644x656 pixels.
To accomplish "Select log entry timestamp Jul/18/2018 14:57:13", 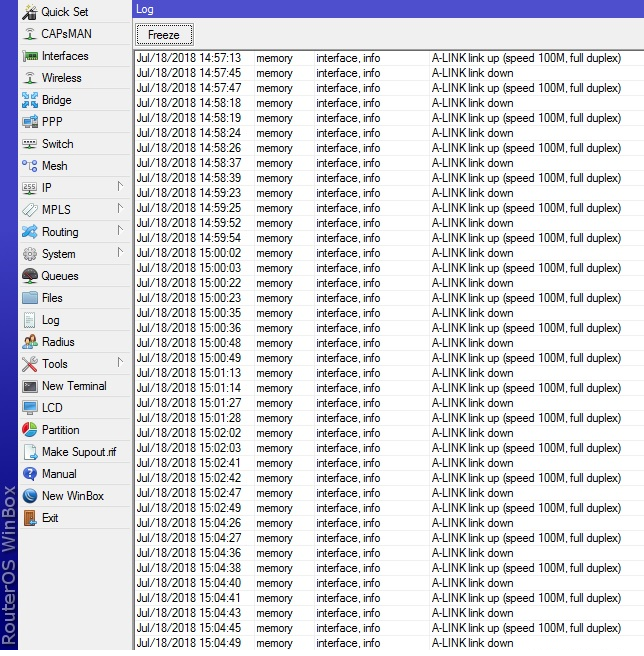I will tap(189, 58).
